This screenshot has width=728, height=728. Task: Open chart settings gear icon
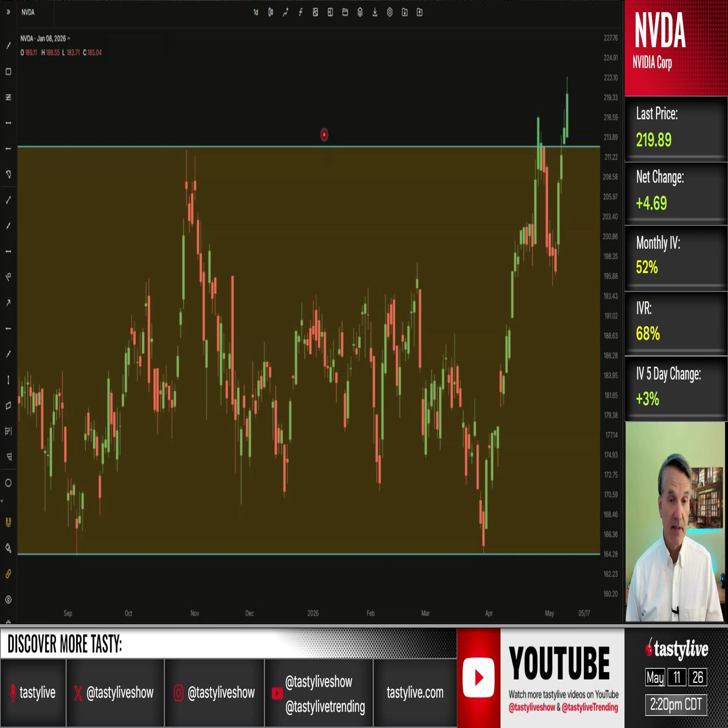390,12
